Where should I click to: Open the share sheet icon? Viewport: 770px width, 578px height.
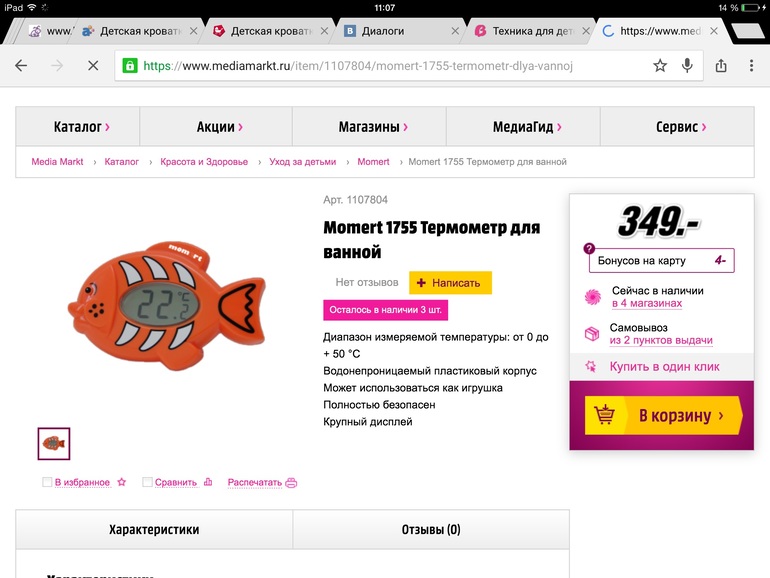click(721, 66)
